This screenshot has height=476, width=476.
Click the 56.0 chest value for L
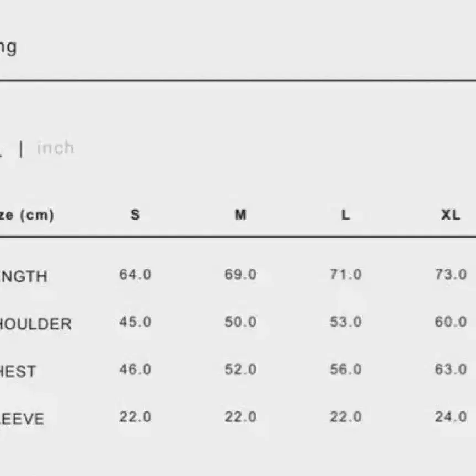click(x=346, y=370)
